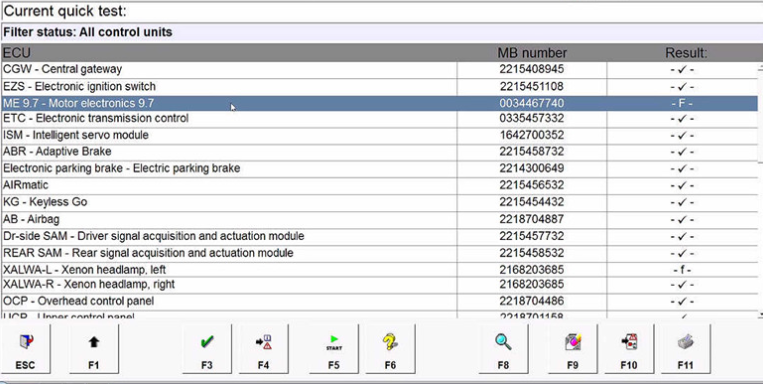Click the ESC exit door icon

click(x=25, y=342)
